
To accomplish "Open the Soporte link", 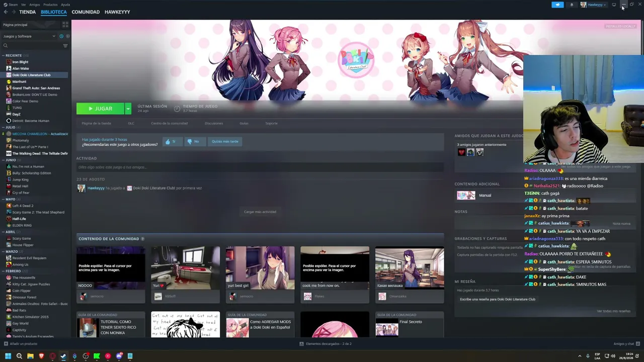I will (271, 123).
